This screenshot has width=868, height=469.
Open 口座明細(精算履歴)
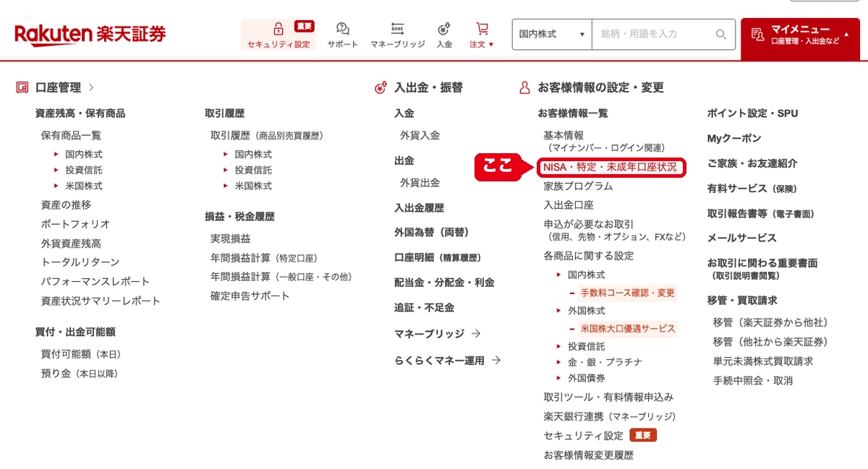pos(438,257)
